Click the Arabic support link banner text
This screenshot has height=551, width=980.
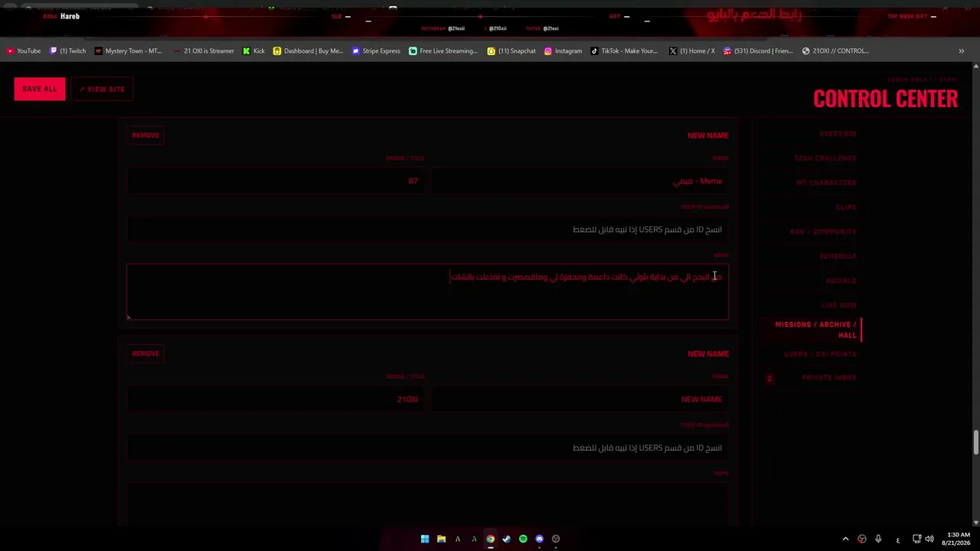coord(753,15)
